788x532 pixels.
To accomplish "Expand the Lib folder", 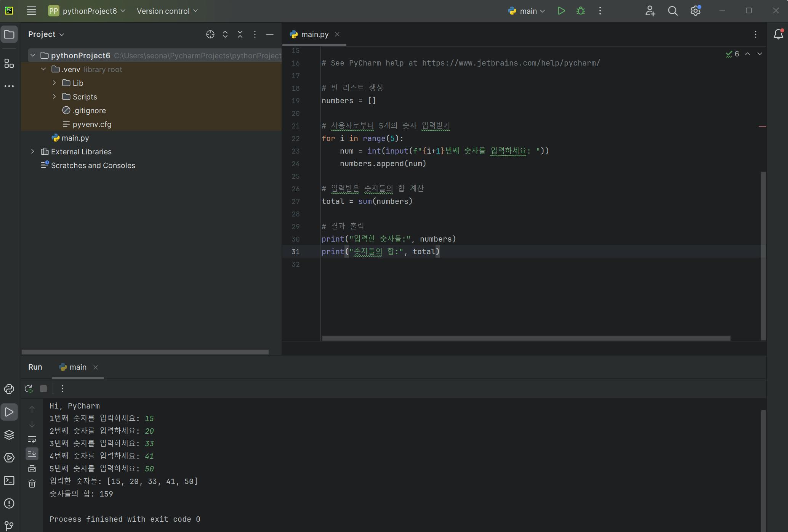I will pos(54,83).
